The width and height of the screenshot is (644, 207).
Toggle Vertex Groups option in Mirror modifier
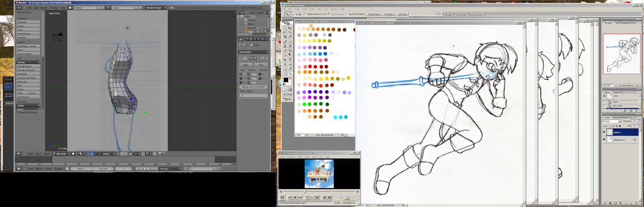point(249,83)
